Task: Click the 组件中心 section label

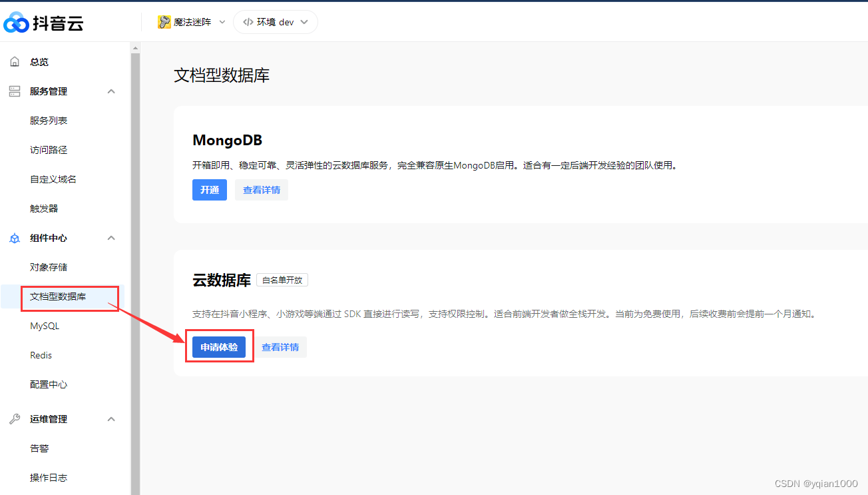Action: point(49,238)
